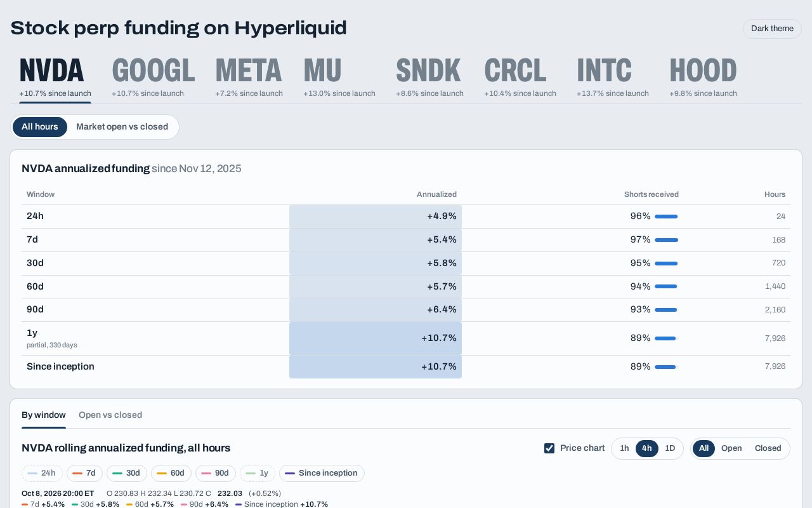Viewport: 812px width, 508px height.
Task: Switch to Dark theme
Action: (772, 29)
